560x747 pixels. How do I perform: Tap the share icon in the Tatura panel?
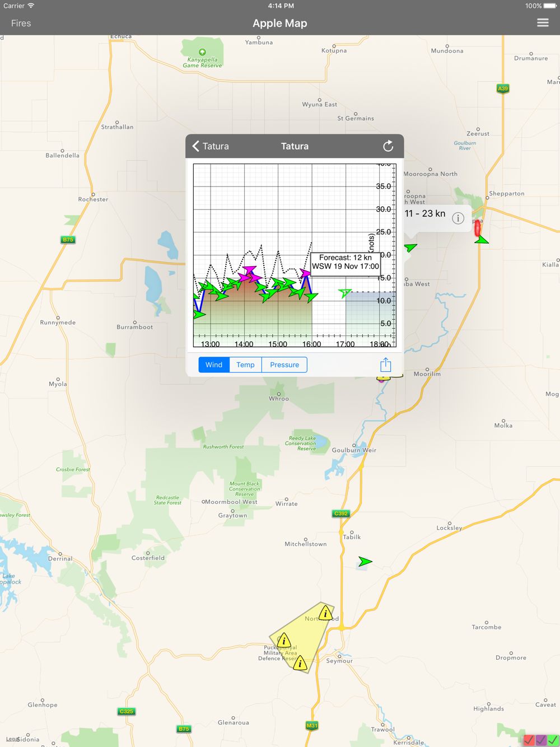pyautogui.click(x=385, y=365)
